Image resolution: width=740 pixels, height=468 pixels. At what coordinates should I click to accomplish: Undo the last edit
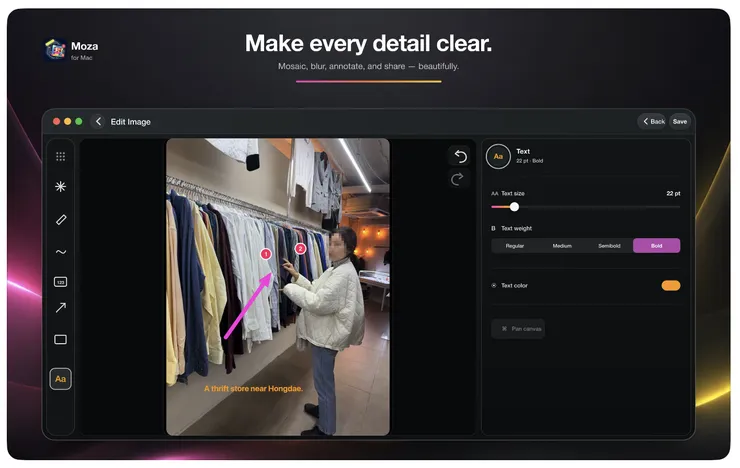[460, 156]
